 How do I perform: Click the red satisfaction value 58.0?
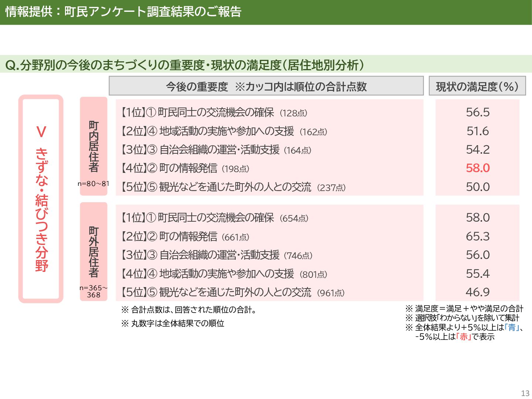click(x=478, y=168)
